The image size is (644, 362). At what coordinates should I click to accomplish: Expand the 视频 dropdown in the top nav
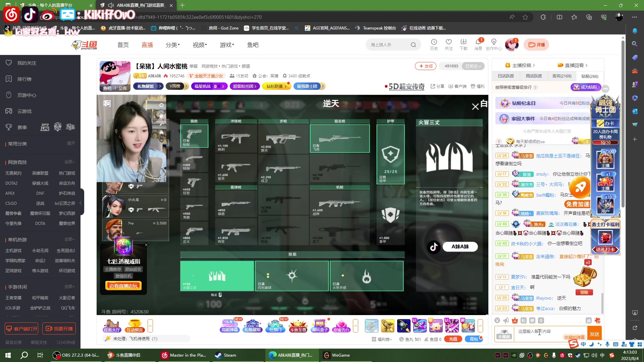200,45
